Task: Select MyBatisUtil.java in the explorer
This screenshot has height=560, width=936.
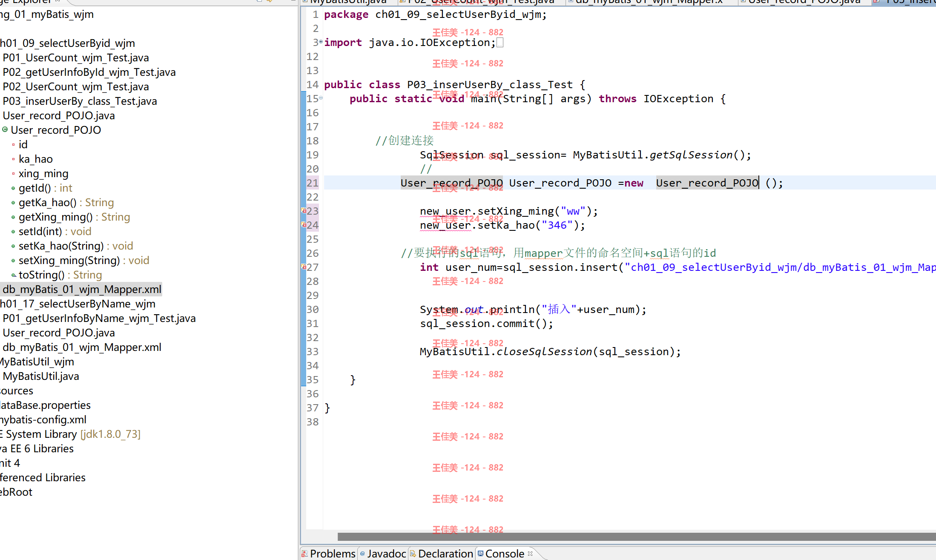Action: tap(41, 376)
